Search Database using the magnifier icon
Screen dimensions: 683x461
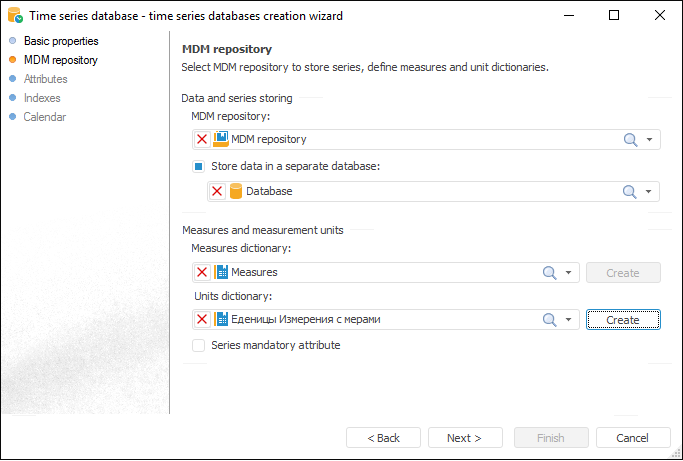631,191
